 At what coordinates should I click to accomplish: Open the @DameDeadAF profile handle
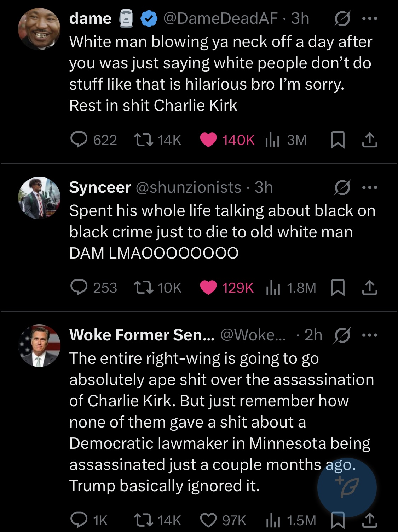[220, 18]
